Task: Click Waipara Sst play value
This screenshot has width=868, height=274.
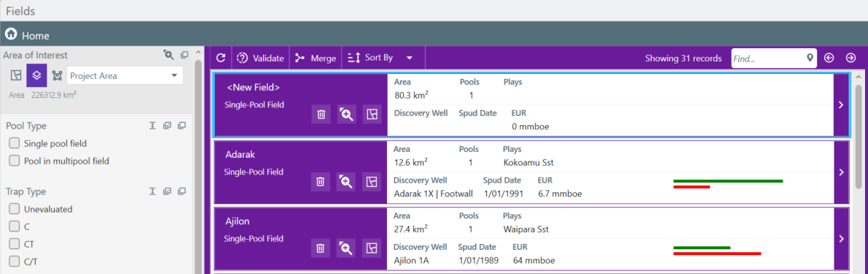Action: 526,229
